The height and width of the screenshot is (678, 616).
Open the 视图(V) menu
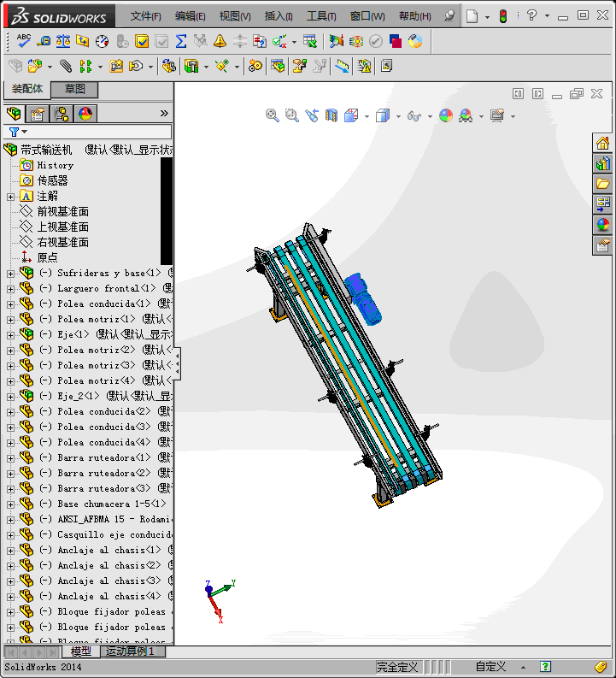click(x=235, y=16)
